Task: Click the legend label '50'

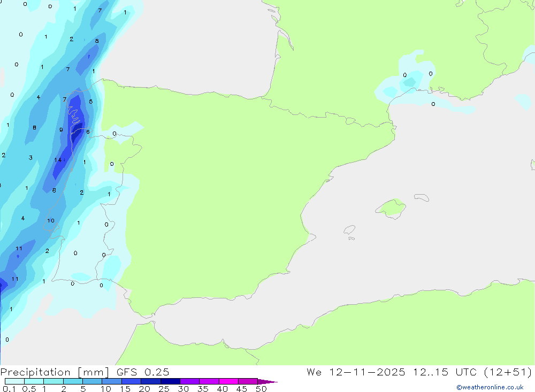Action: (261, 389)
